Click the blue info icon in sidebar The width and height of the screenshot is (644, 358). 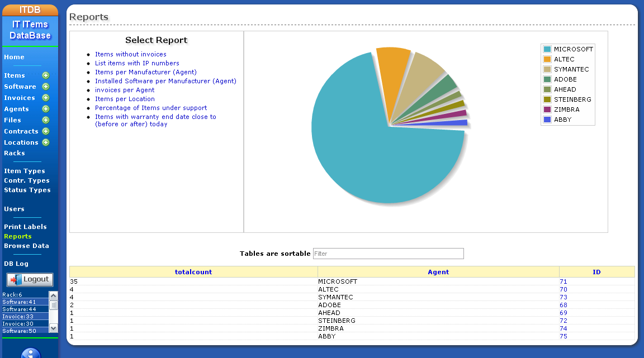pyautogui.click(x=31, y=353)
